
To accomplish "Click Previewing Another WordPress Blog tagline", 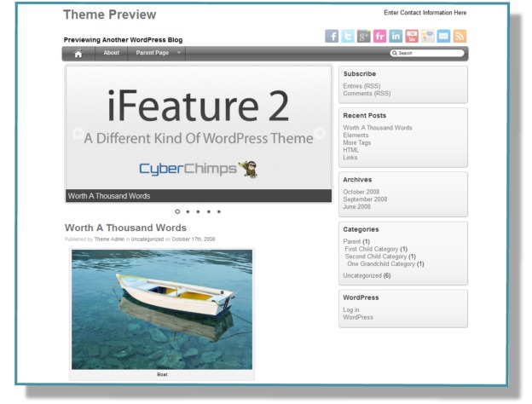I will [123, 40].
